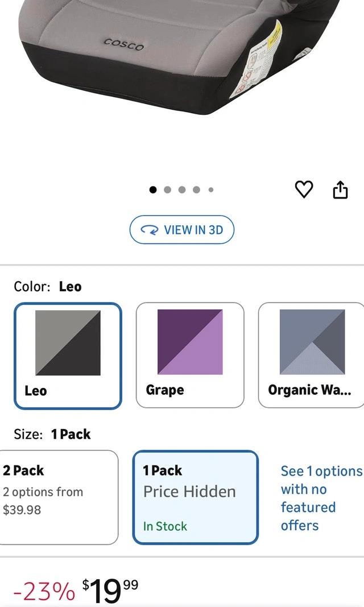Tap the small fifth carousel dot

point(211,190)
